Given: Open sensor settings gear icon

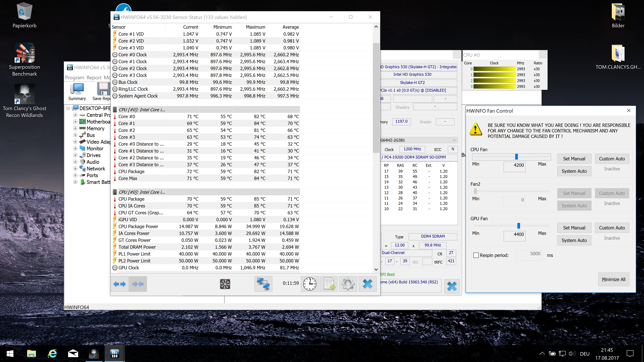Looking at the screenshot, I should 348,284.
